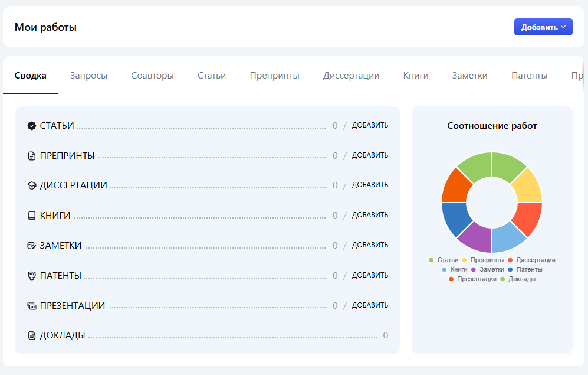Viewport: 588px width, 375px height.
Task: Toggle Диссертации series in chart legend
Action: (x=531, y=260)
